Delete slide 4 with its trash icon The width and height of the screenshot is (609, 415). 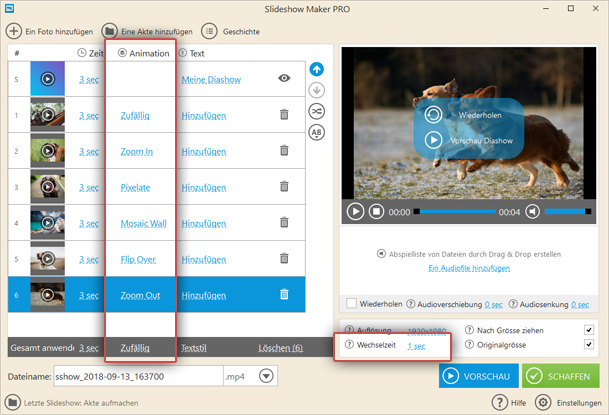284,222
